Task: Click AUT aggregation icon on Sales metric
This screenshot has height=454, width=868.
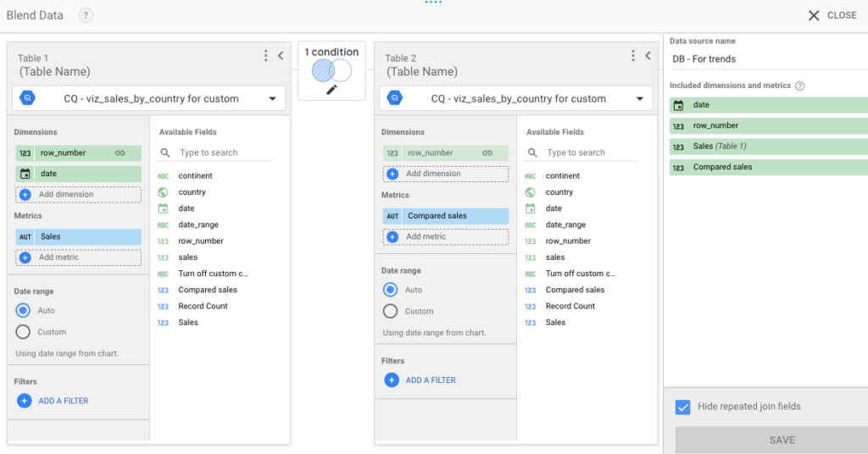Action: coord(25,236)
